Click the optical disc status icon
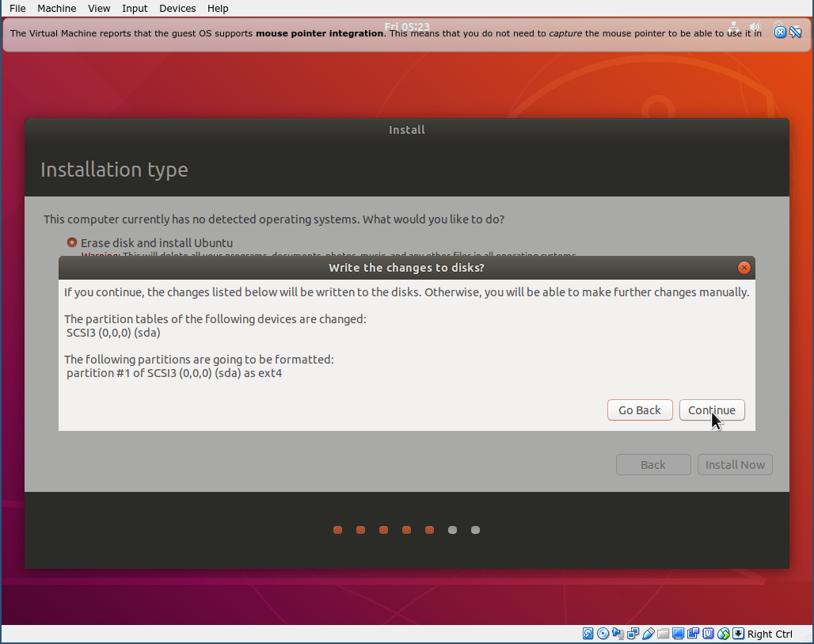814x644 pixels. tap(603, 634)
